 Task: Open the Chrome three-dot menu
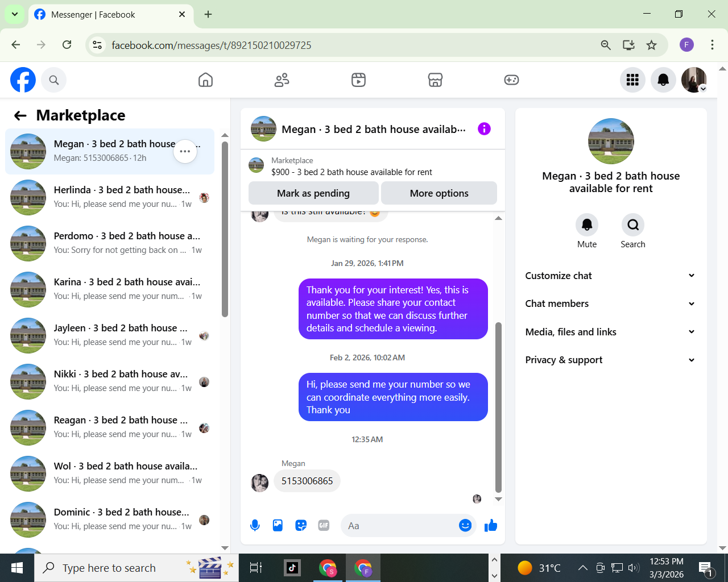pyautogui.click(x=712, y=45)
